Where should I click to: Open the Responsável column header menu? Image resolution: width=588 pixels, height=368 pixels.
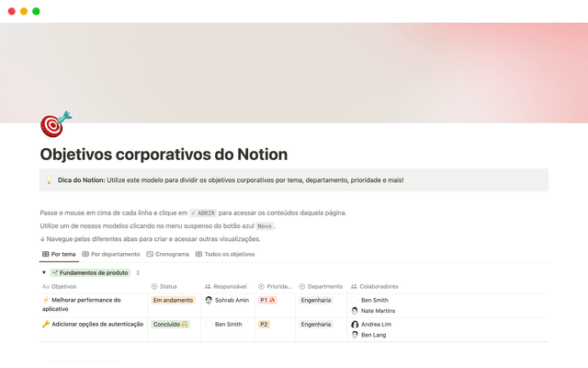coord(225,286)
